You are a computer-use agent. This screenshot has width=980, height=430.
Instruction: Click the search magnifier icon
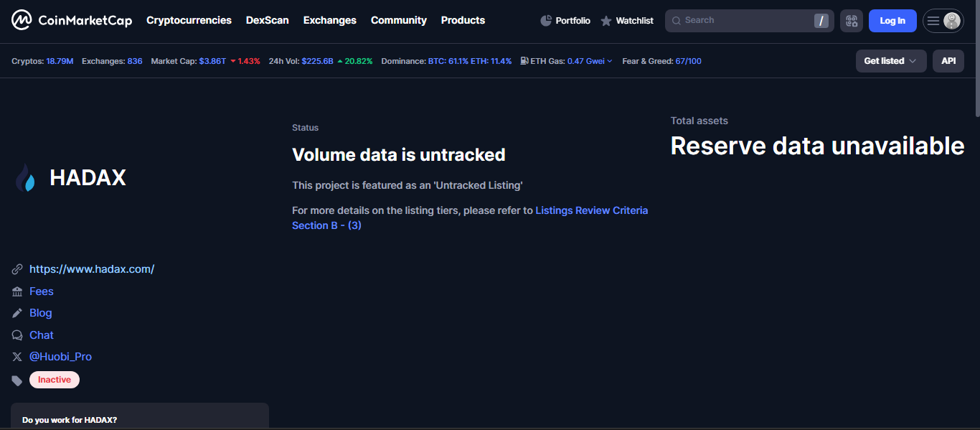point(676,21)
